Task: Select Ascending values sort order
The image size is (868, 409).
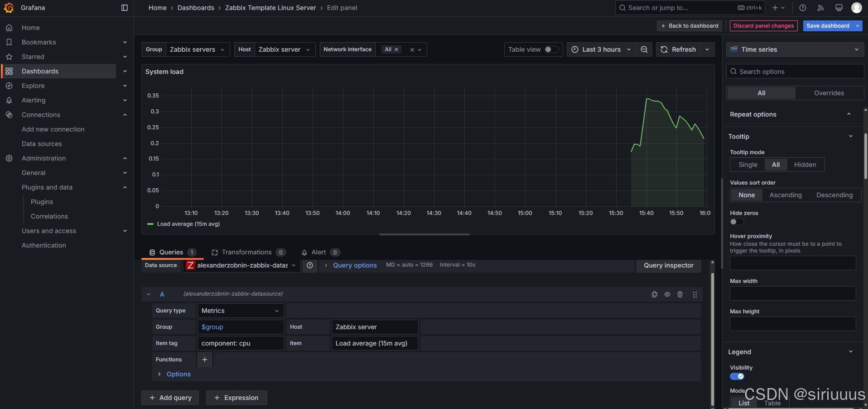Action: click(786, 195)
